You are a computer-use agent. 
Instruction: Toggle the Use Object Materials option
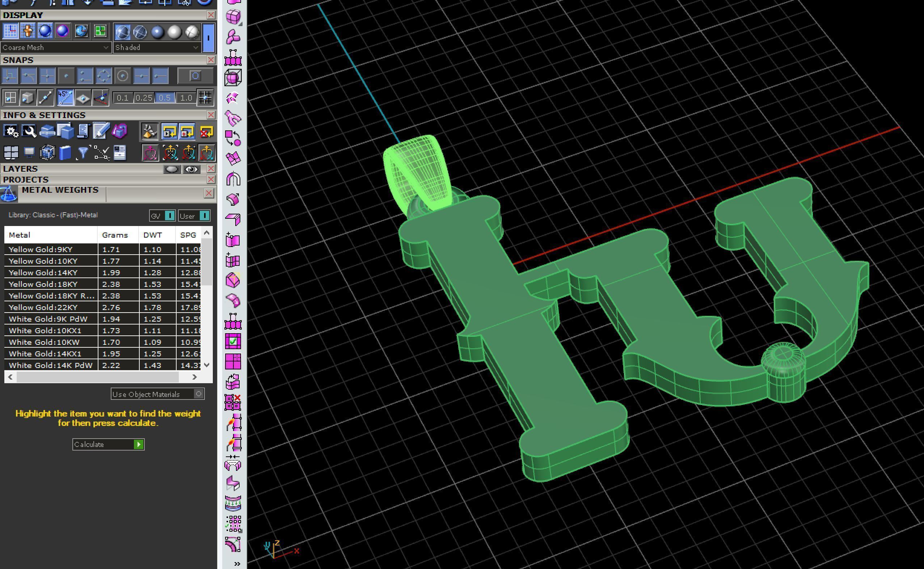click(x=158, y=394)
